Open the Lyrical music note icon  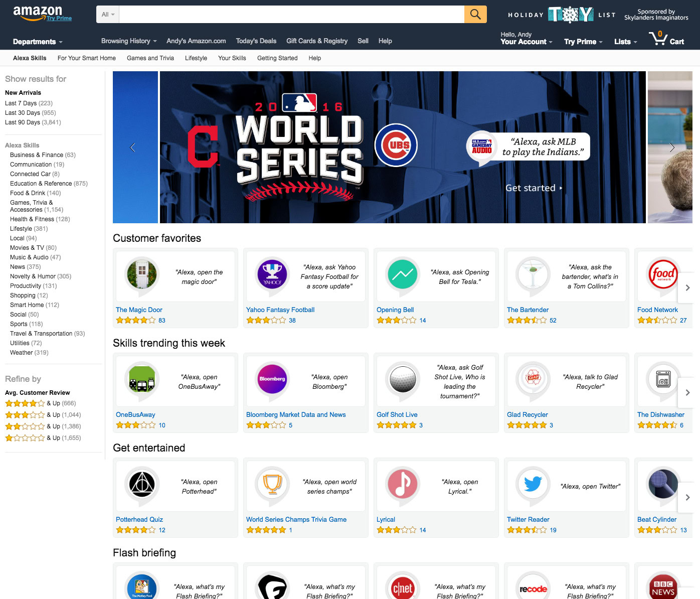coord(403,484)
